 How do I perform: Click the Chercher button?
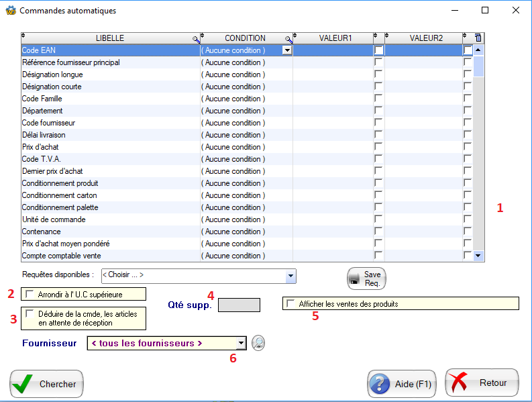(46, 384)
